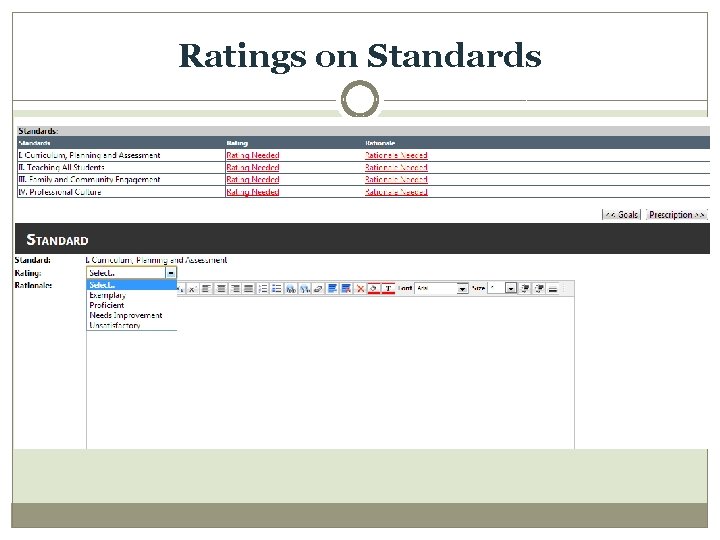Select 'III. Family and Community Engagement' row text

[x=89, y=180]
